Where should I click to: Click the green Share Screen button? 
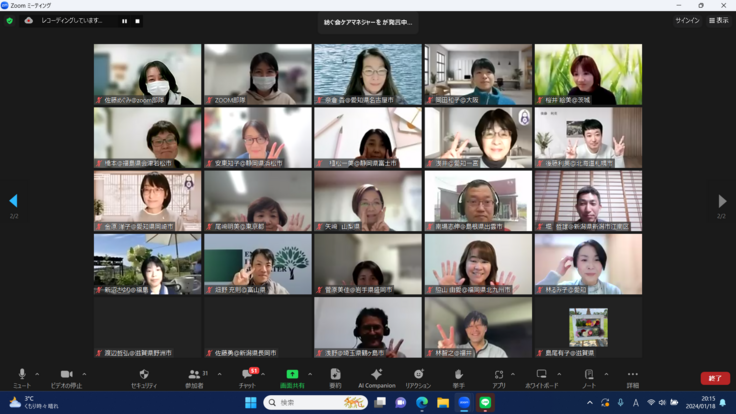292,376
